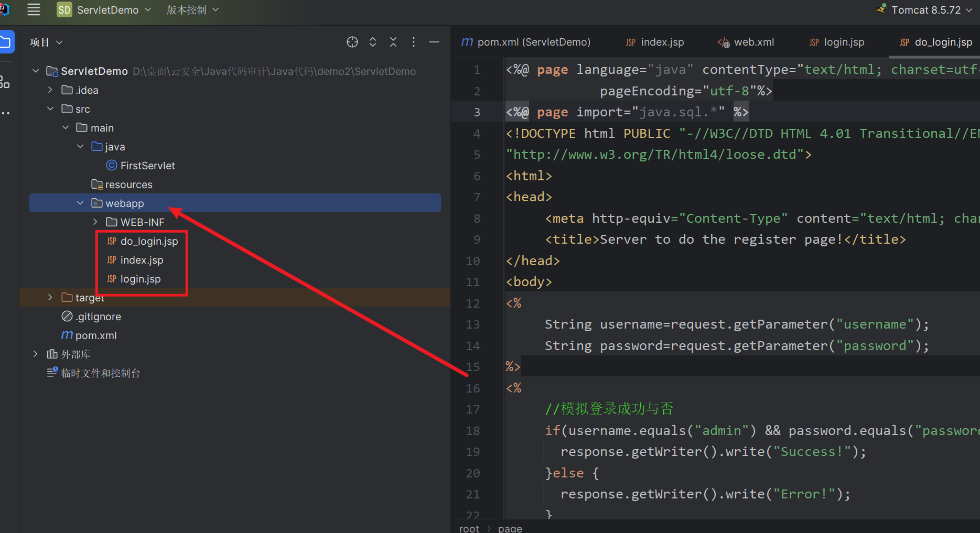
Task: Expand the target folder
Action: (x=50, y=298)
